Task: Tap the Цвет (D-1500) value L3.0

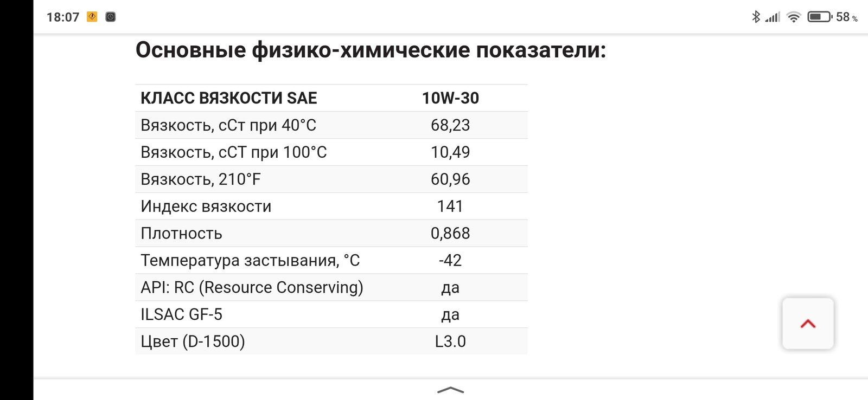Action: 450,341
